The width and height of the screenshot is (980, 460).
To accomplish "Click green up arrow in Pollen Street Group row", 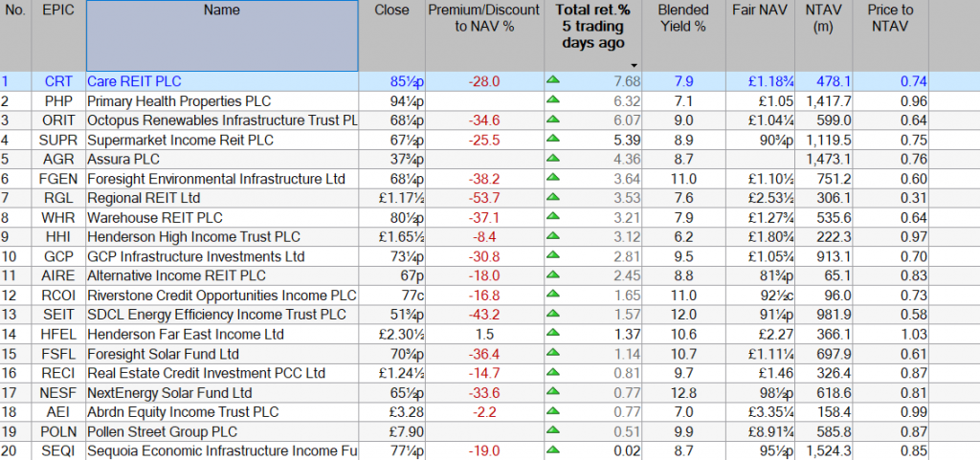I will click(552, 430).
